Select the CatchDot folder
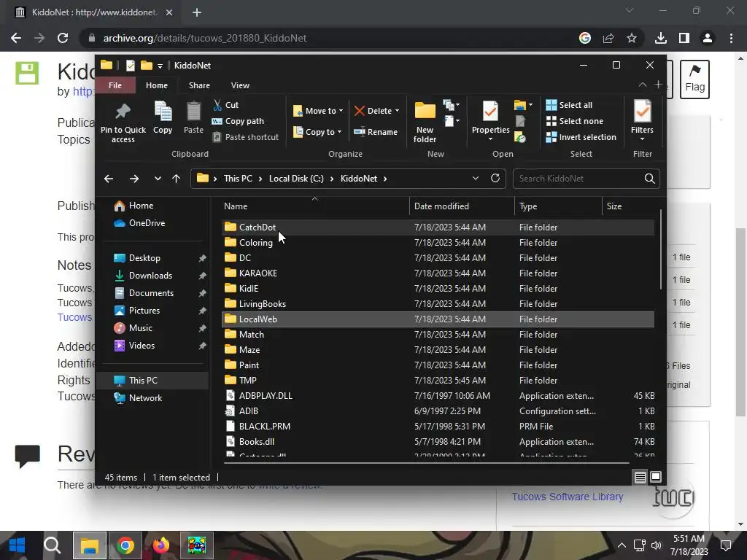This screenshot has height=560, width=747. [x=438, y=227]
